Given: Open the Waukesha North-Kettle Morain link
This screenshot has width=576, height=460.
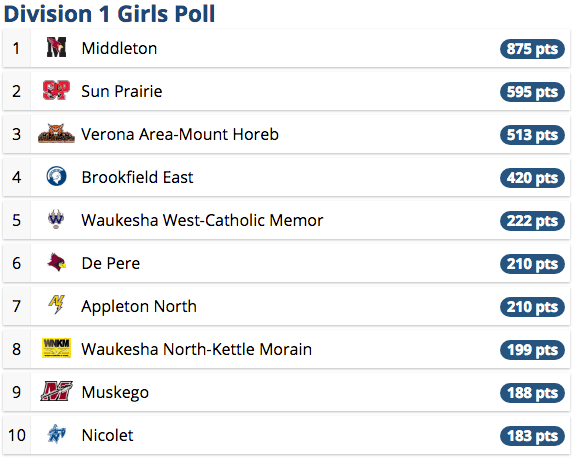Looking at the screenshot, I should [x=197, y=349].
